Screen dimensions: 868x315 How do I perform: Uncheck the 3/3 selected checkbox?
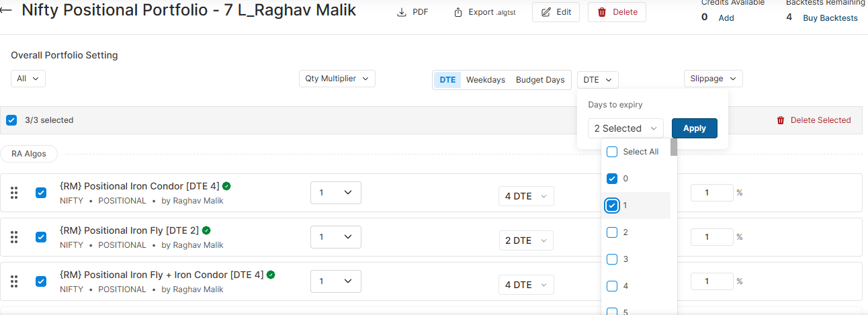click(11, 120)
